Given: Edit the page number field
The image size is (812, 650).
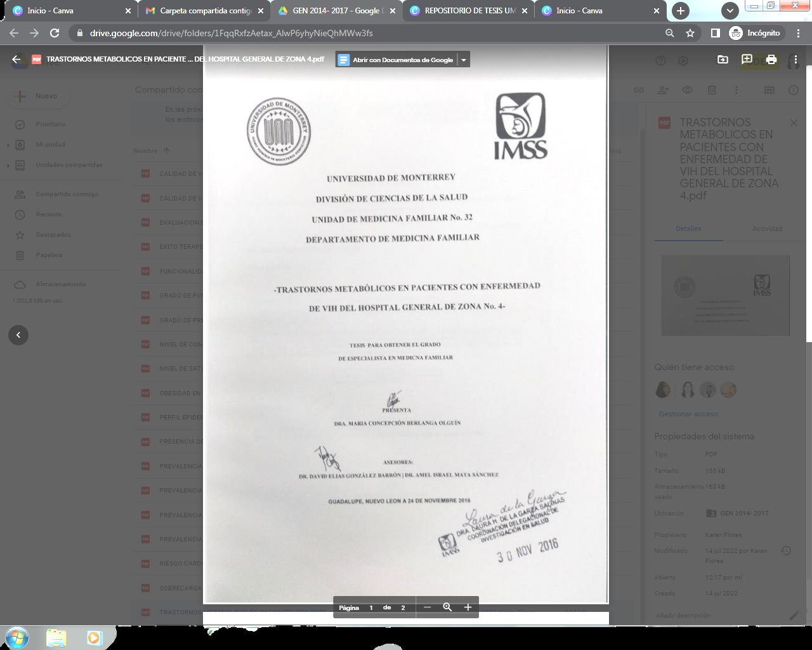Looking at the screenshot, I should click(x=371, y=607).
